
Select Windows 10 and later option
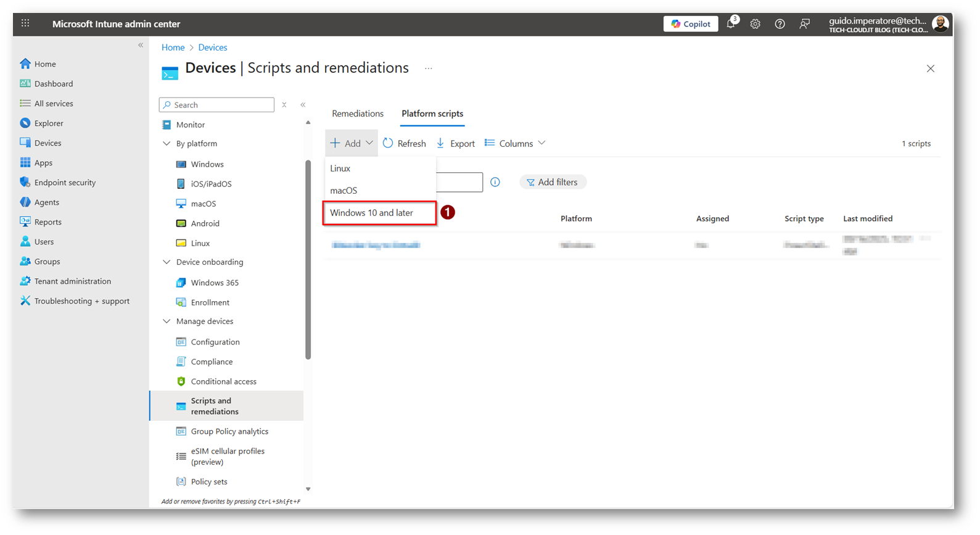372,213
